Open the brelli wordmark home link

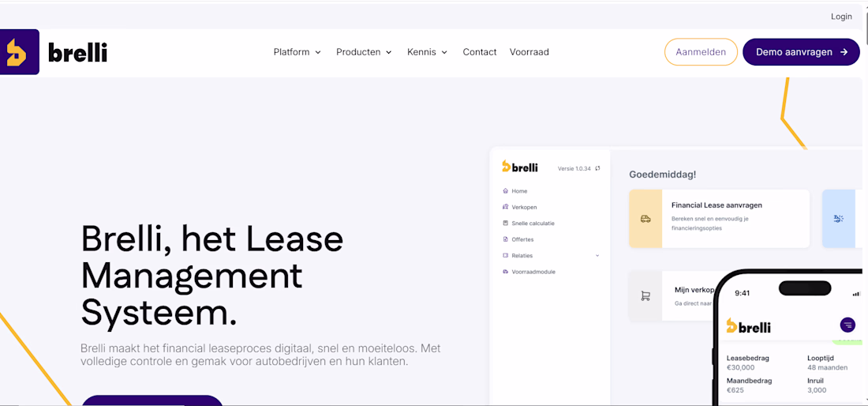tap(77, 53)
